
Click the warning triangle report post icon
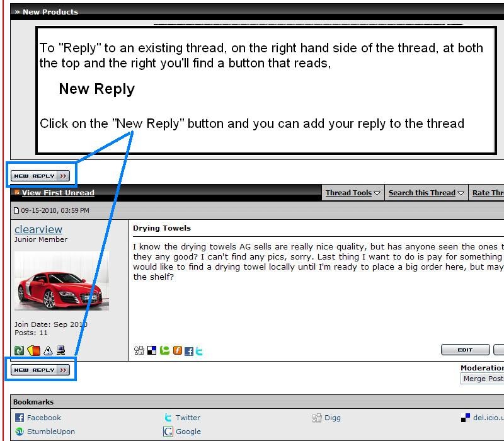click(x=49, y=350)
